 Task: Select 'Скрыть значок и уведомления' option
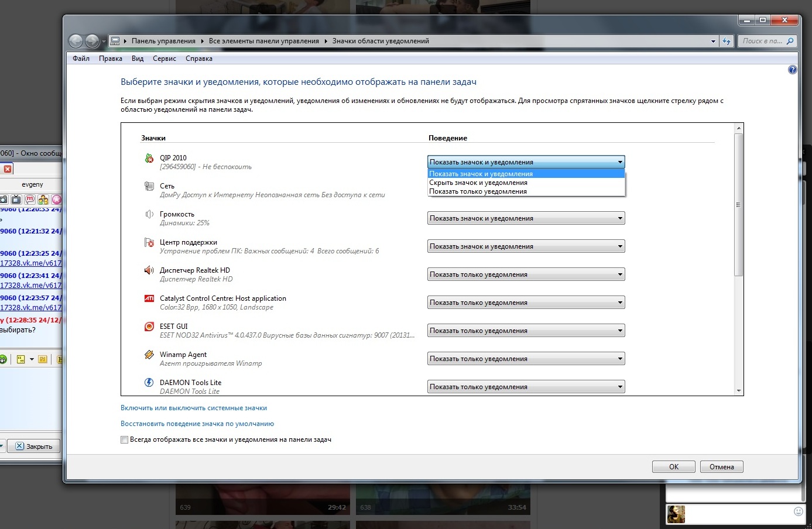(x=526, y=183)
